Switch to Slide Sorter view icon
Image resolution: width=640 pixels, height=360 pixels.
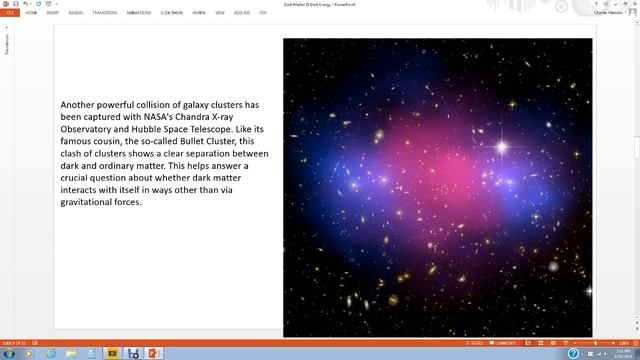click(540, 343)
